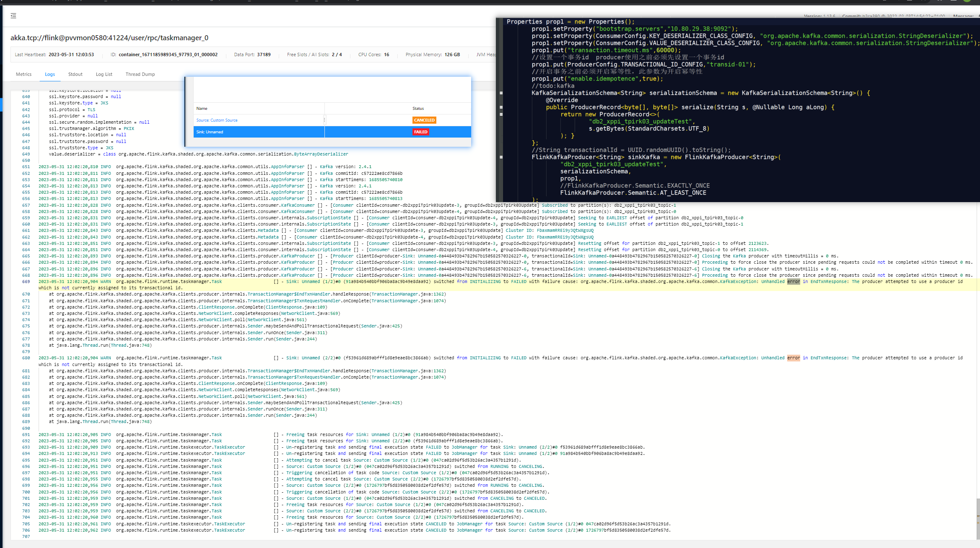
Task: Click the "enable.idempotence" string in the code
Action: click(602, 79)
